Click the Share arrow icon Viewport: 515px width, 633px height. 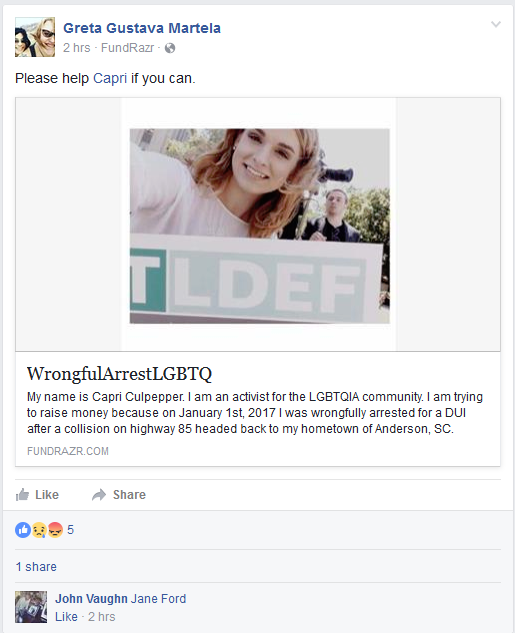[99, 495]
